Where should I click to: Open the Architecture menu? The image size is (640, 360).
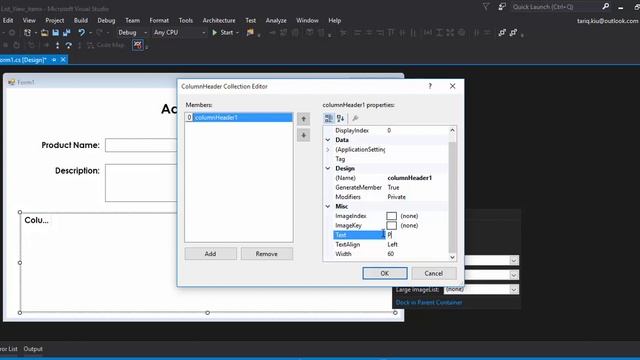[219, 20]
